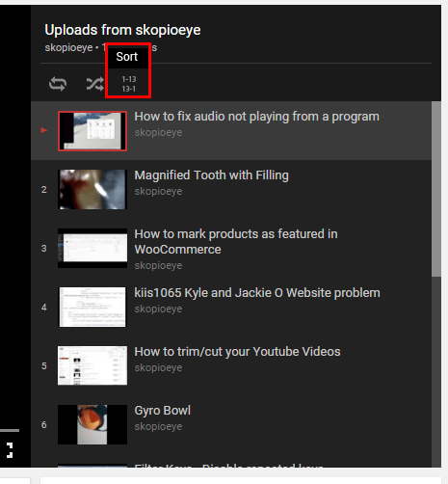The width and height of the screenshot is (448, 484).
Task: Click the red now-playing arrow marker
Action: 44,130
